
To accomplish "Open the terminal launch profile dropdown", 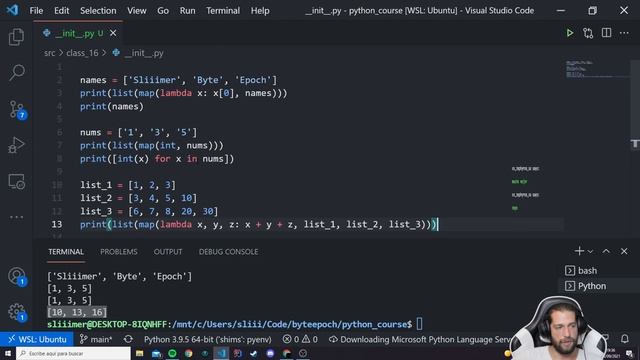I will (x=590, y=251).
